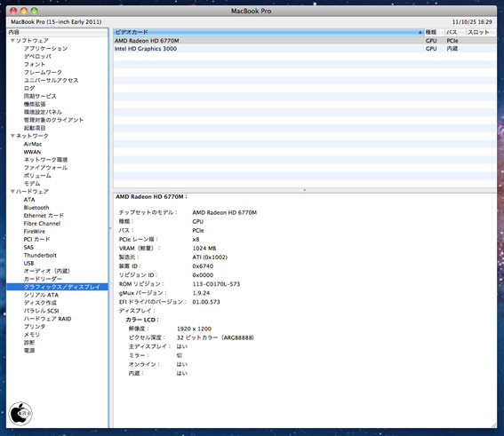Screen dimensions: 504x436
Task: Select AirMac under network
Action: [33, 144]
